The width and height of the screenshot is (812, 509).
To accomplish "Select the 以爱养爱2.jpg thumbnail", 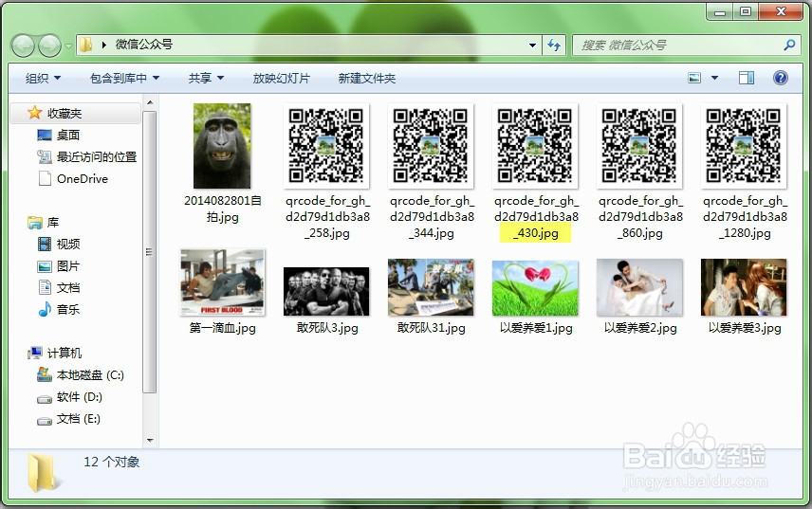I will tap(639, 287).
